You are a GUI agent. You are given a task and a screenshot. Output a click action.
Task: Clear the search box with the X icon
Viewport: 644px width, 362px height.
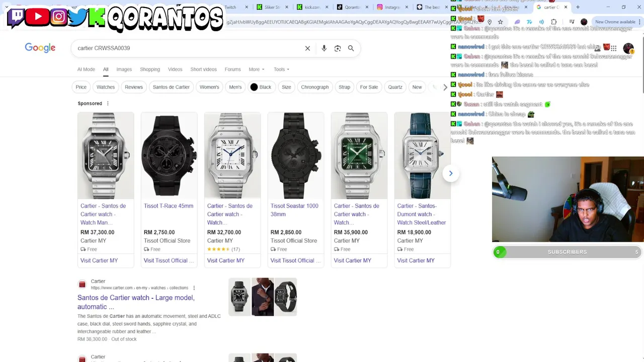click(x=307, y=48)
